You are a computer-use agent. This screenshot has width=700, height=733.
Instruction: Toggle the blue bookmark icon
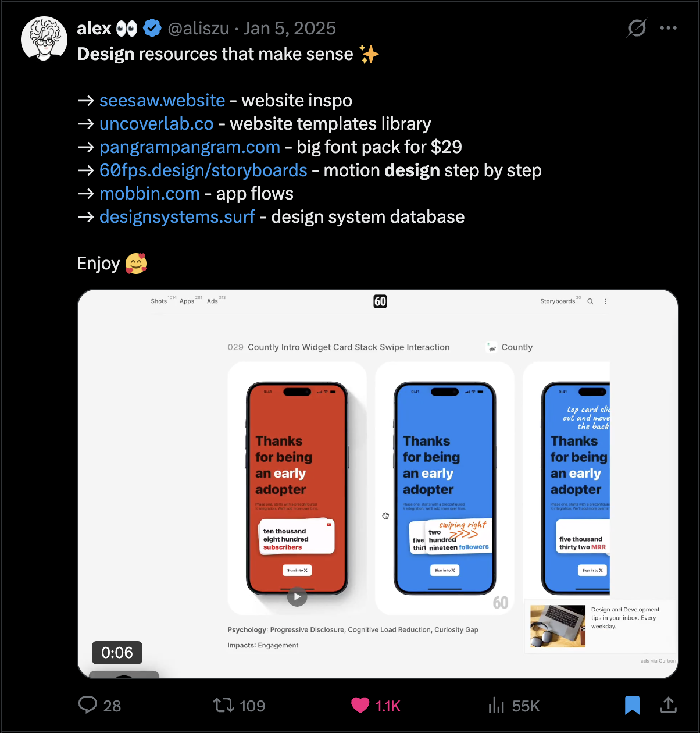(632, 705)
